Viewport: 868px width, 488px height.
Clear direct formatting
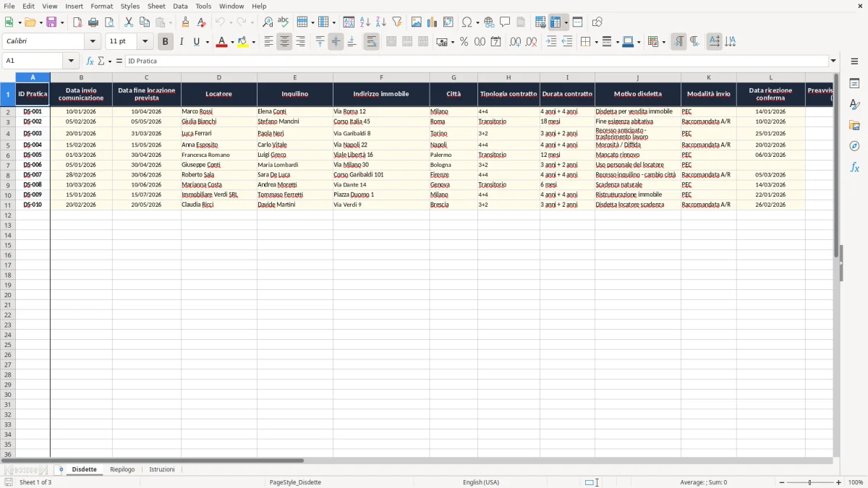202,22
